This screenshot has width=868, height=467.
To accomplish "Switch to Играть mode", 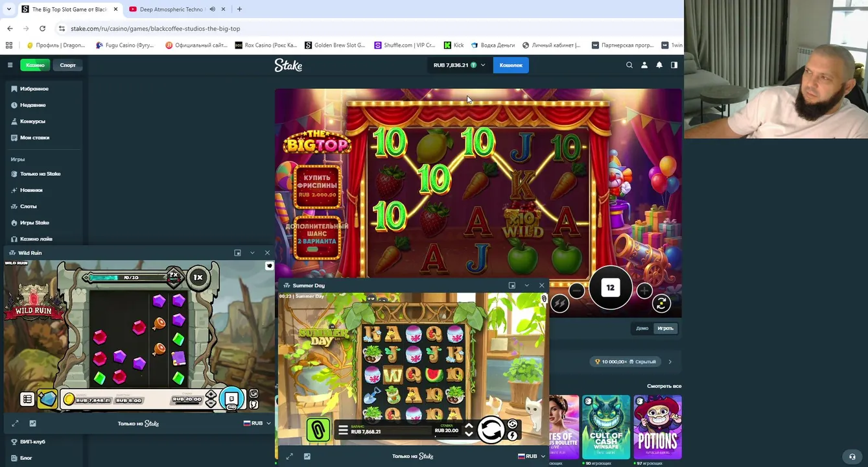I will tap(665, 328).
